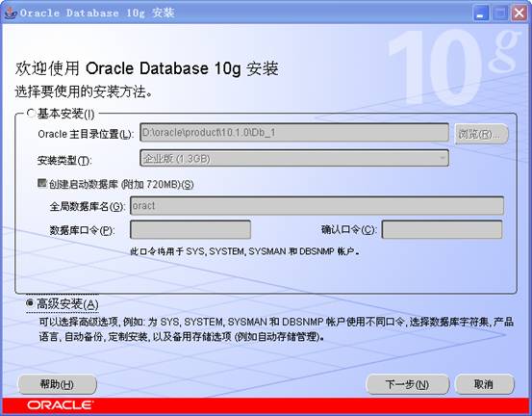Click the 确认口令 label
Screen dimensions: 532x416
coord(349,230)
